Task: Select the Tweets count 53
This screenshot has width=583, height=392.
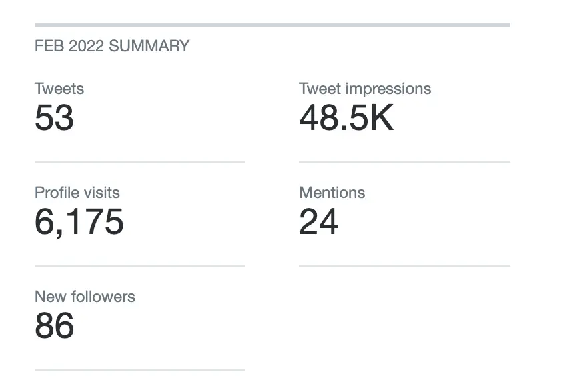Action: pos(54,119)
